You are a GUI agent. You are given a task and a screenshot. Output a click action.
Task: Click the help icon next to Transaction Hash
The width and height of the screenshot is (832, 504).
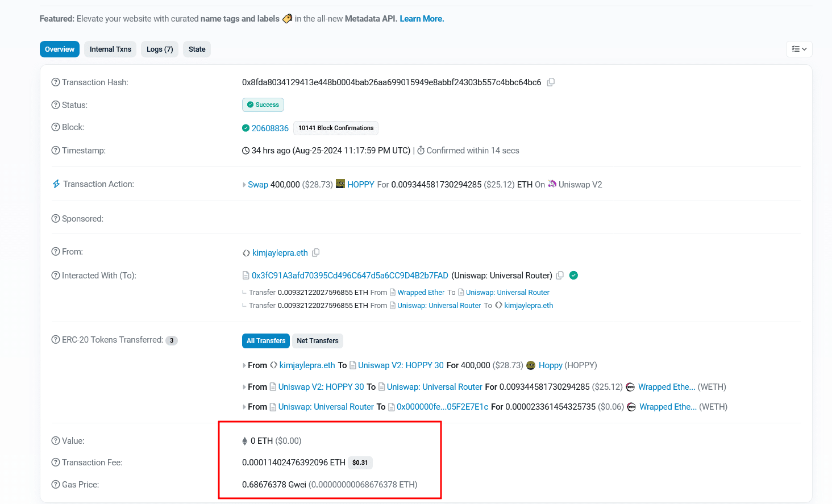coord(56,82)
